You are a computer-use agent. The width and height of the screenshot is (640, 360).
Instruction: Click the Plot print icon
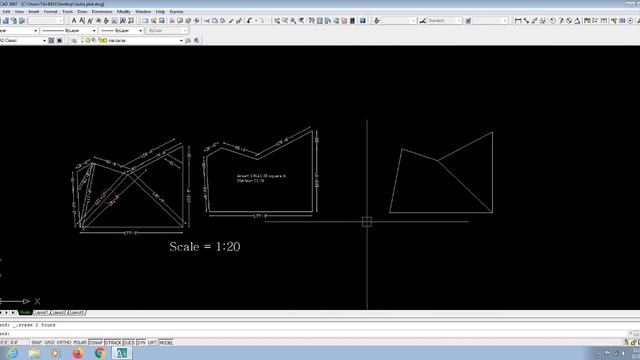(x=172, y=21)
